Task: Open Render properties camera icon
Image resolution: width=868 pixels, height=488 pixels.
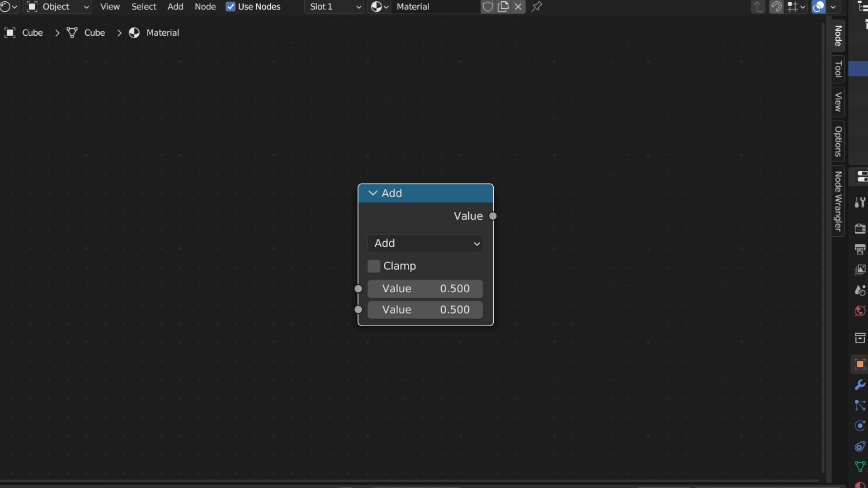Action: (x=860, y=228)
